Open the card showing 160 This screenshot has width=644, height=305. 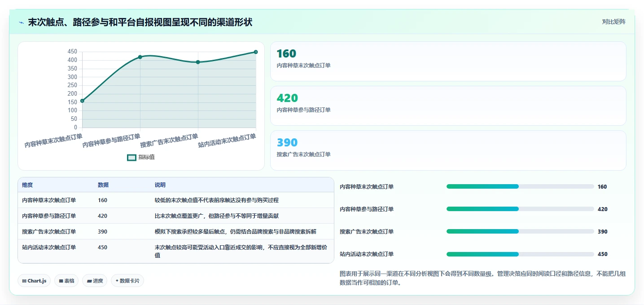[x=448, y=61]
